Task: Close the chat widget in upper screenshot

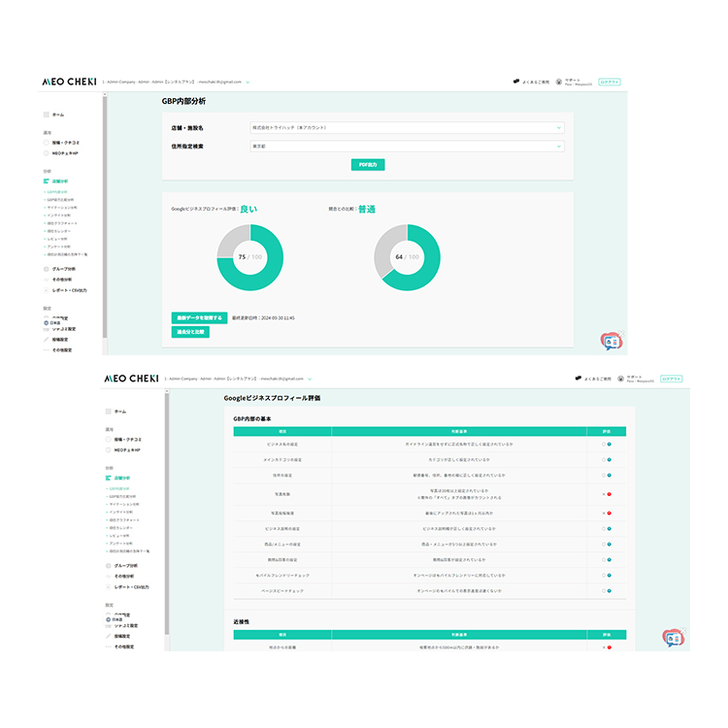Action: coord(622,333)
